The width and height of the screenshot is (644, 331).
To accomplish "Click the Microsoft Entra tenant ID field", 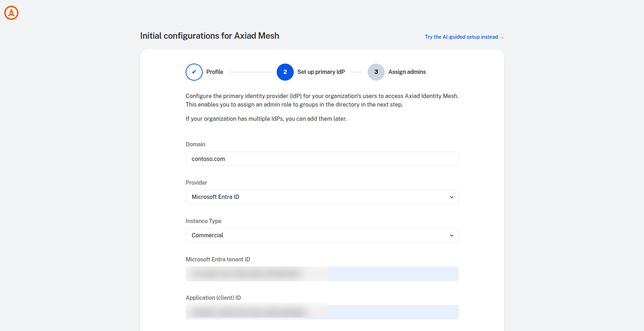I will coord(322,274).
